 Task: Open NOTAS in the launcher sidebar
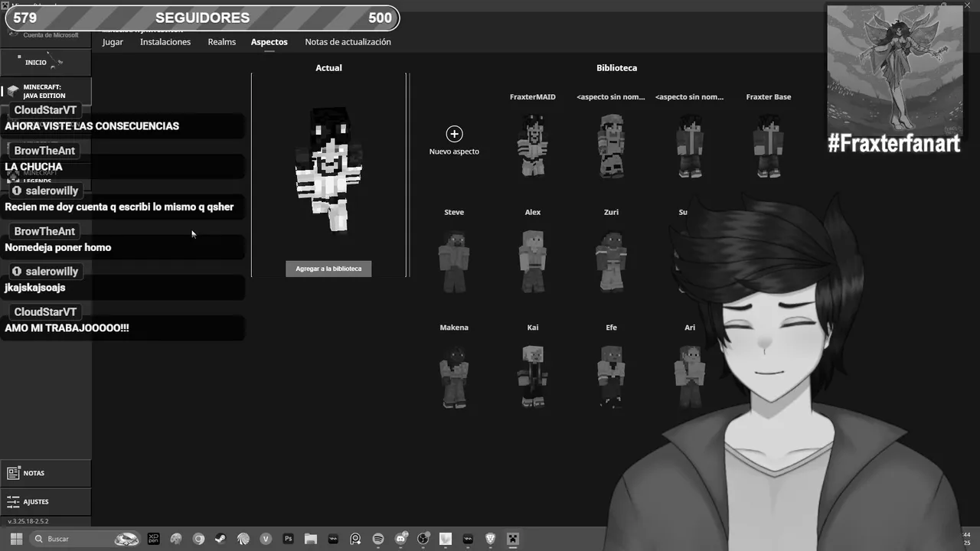coord(45,473)
